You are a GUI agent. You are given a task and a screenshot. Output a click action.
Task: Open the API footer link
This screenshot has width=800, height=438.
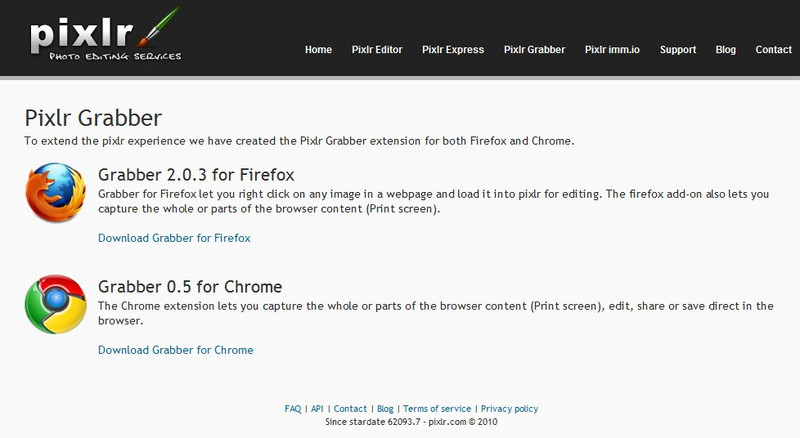click(x=317, y=408)
